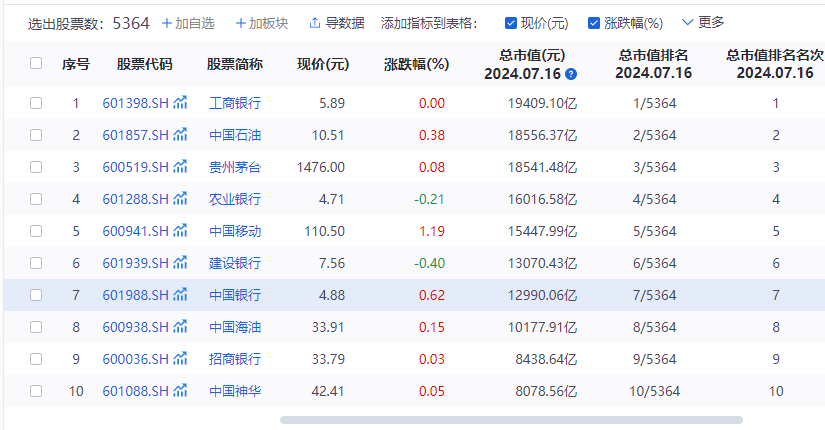
Task: Open chart icon next to 601939.SH
Action: [x=180, y=263]
